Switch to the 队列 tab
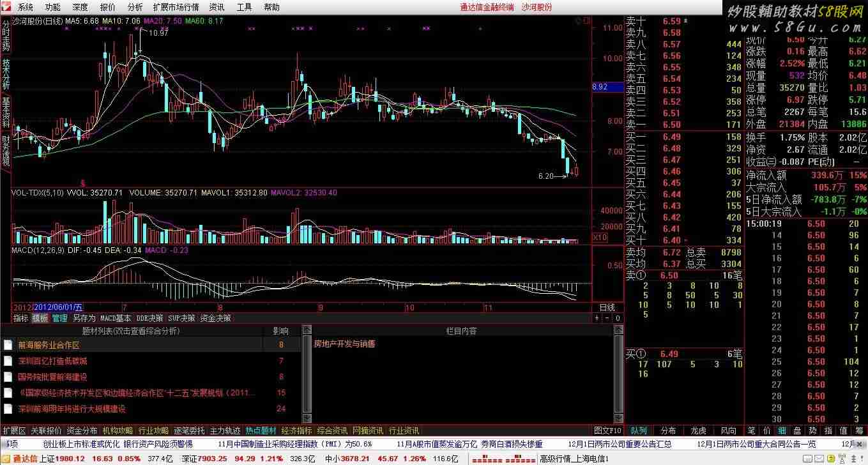Image resolution: width=868 pixels, height=465 pixels. click(x=639, y=431)
